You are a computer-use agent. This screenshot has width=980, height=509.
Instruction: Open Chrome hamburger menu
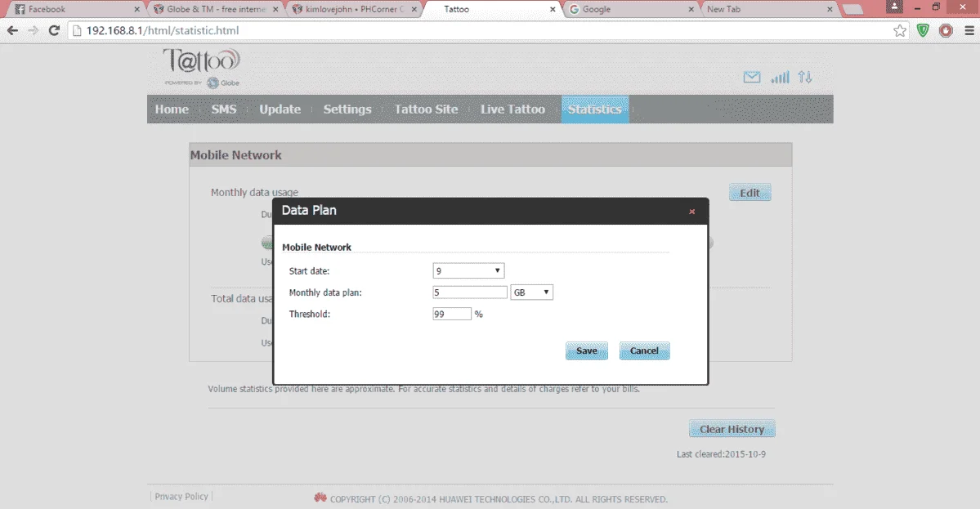[969, 30]
